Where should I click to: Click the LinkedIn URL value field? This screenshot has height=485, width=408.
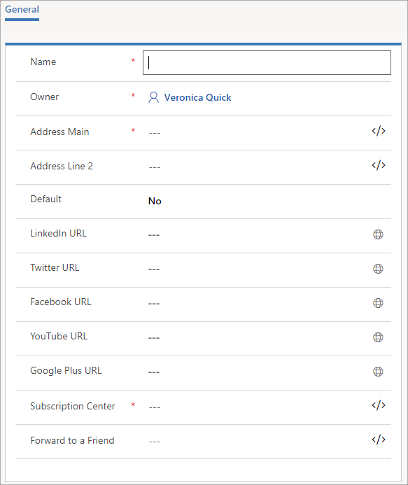tap(257, 235)
